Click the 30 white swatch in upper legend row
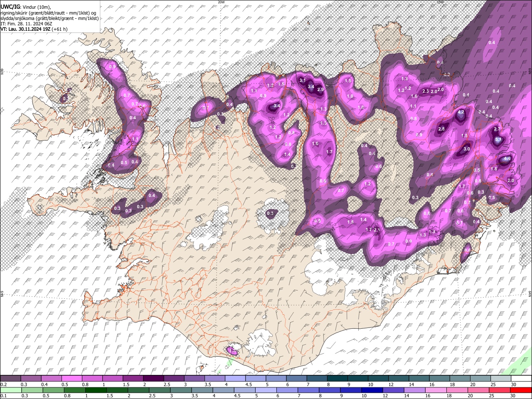This screenshot has width=532, height=399. pos(521,379)
